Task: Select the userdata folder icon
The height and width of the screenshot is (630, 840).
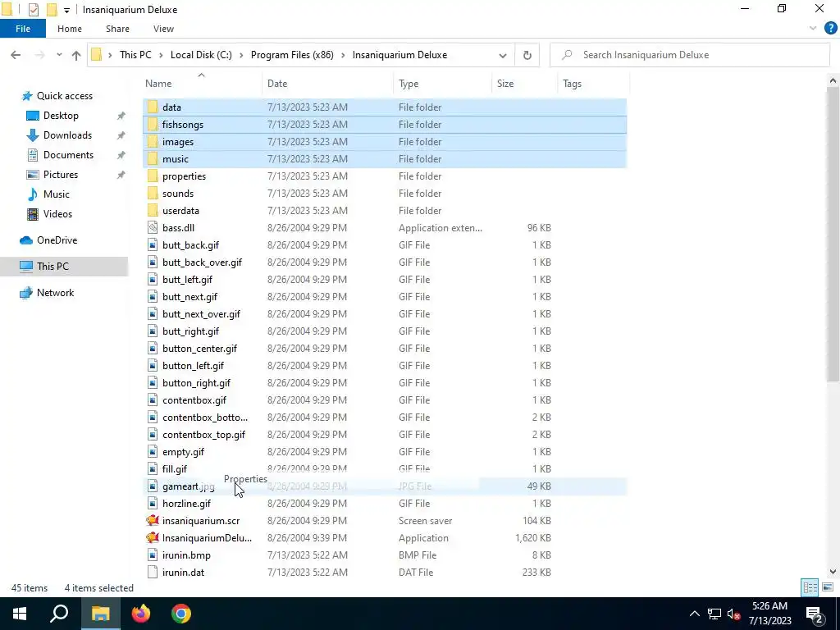Action: (153, 211)
